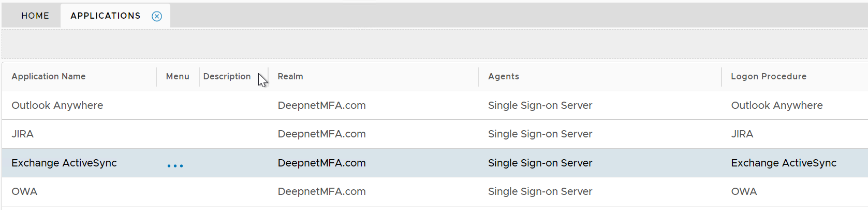Click the OWA logon procedure cell
Image resolution: width=868 pixels, height=210 pixels.
[744, 192]
